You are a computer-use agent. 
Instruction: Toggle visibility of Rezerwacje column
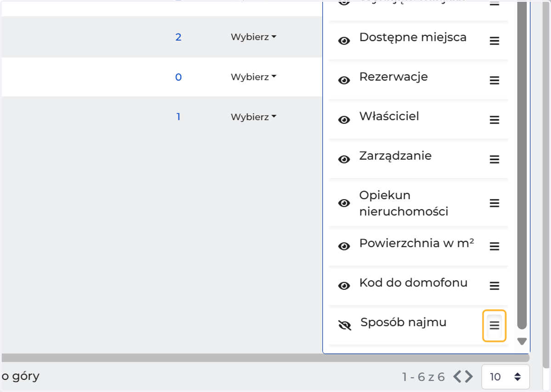point(344,80)
